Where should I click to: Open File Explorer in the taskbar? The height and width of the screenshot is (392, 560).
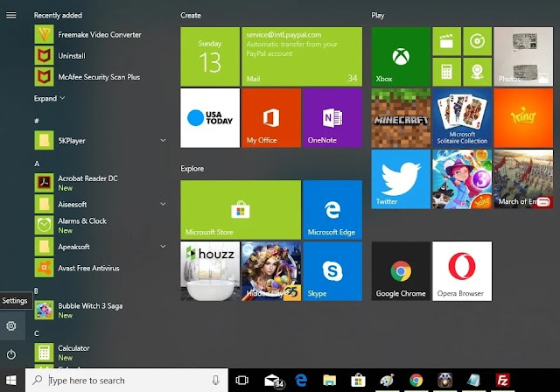[x=329, y=381]
